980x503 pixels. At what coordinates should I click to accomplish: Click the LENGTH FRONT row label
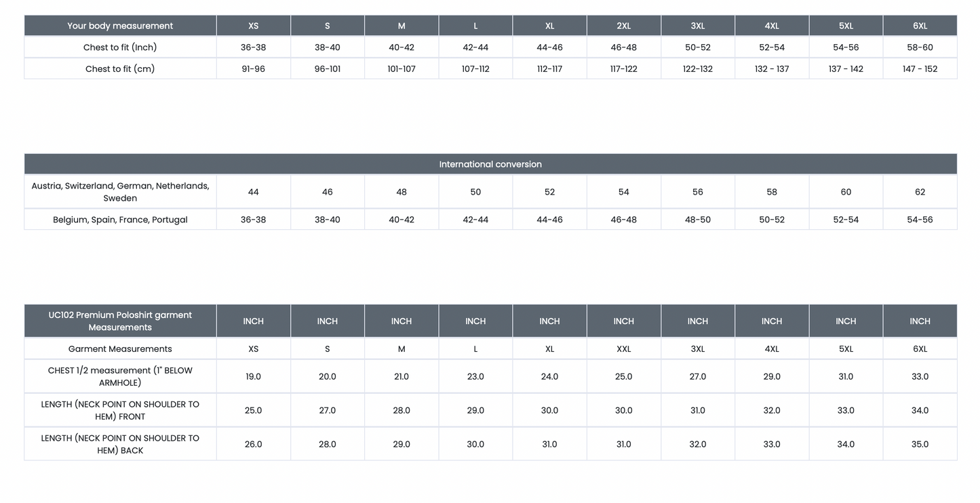[x=120, y=410]
